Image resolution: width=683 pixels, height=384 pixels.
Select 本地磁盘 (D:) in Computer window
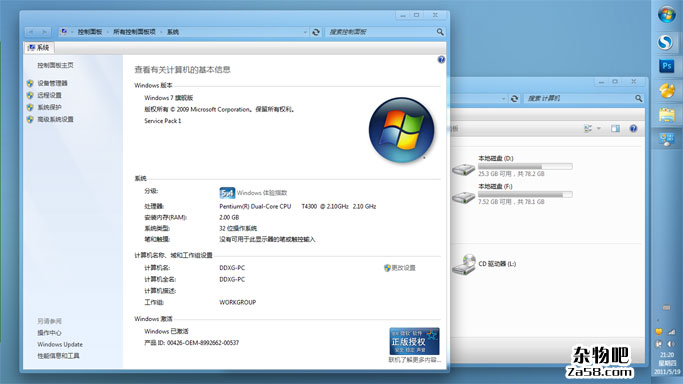click(512, 166)
